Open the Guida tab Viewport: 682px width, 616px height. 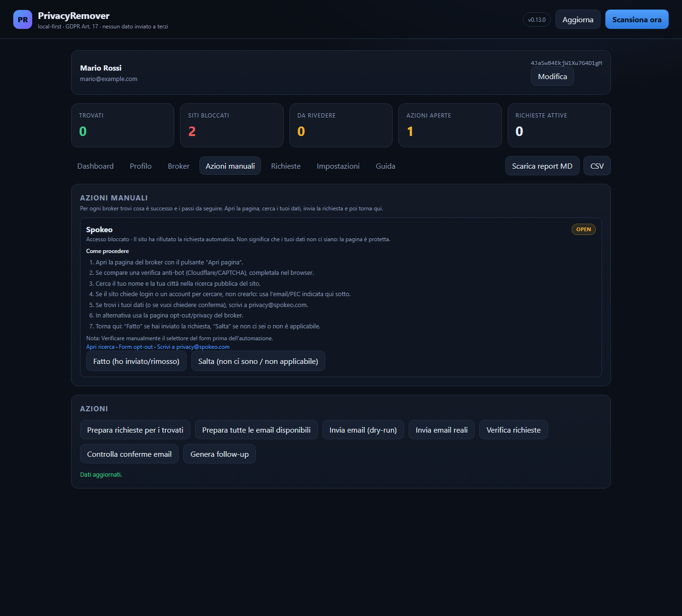point(386,166)
